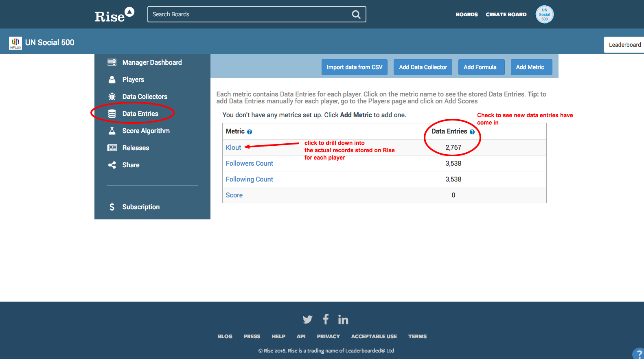
Task: Click the Import data from CSV button
Action: point(355,67)
